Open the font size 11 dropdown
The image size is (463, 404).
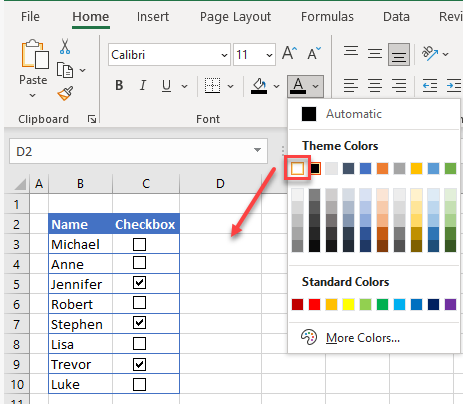click(269, 55)
